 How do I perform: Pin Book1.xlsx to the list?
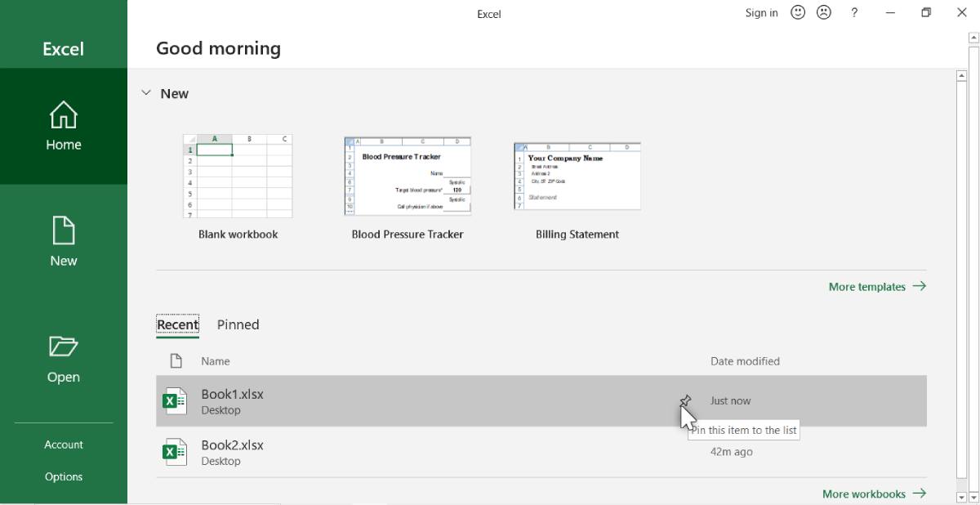pos(685,400)
